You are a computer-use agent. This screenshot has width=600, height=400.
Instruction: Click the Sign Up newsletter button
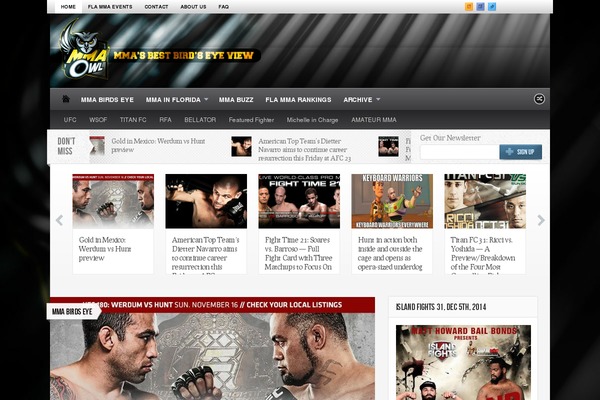pos(520,152)
